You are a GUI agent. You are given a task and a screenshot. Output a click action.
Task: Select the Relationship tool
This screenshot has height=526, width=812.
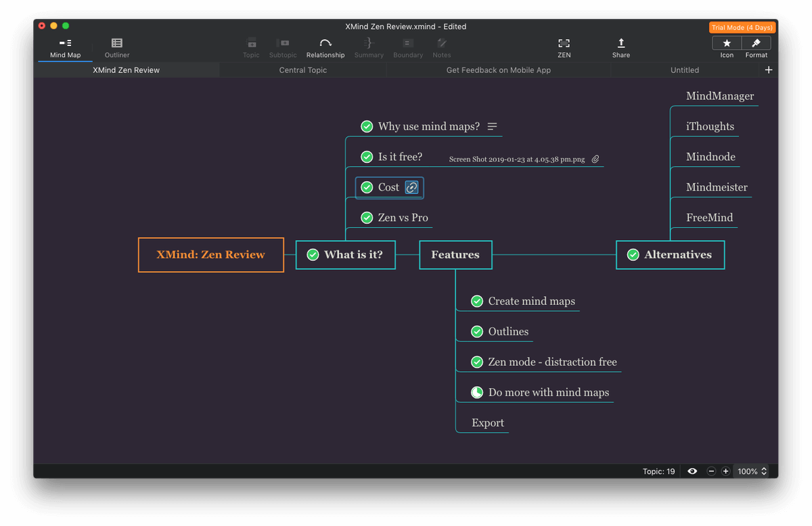click(x=325, y=48)
